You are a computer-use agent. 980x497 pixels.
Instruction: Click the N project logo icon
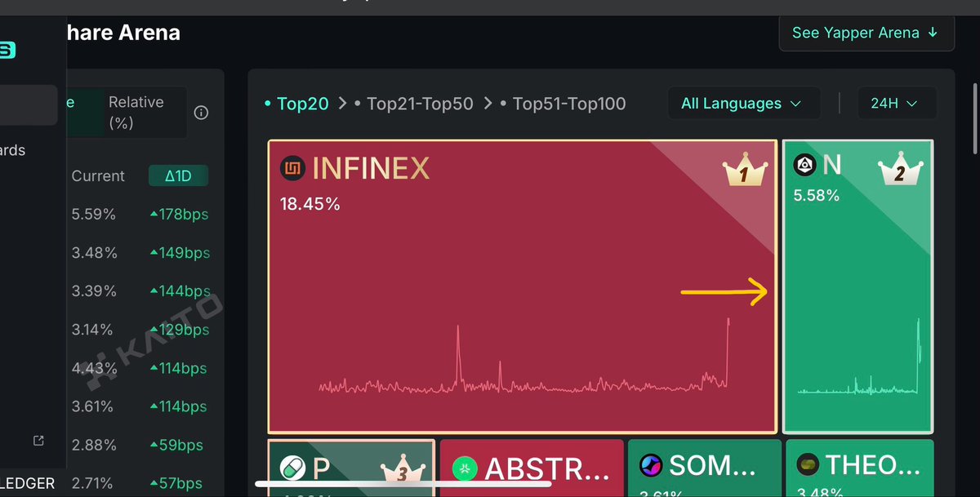(x=805, y=166)
